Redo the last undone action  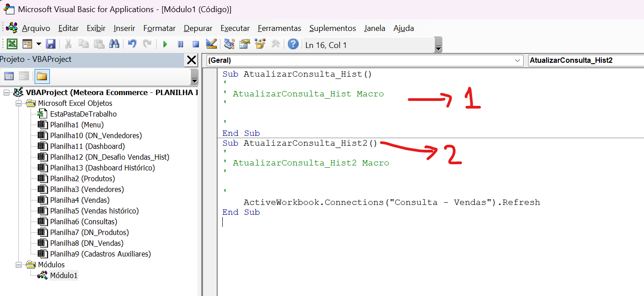click(147, 44)
